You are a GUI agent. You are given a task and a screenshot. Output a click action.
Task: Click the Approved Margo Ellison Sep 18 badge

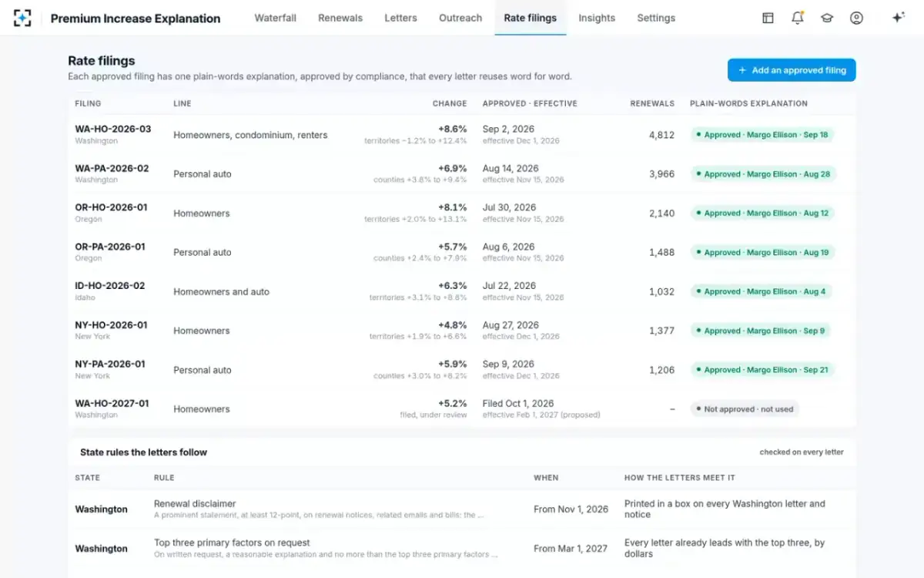tap(762, 135)
